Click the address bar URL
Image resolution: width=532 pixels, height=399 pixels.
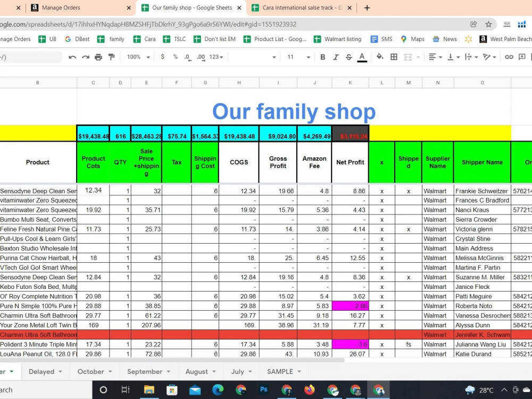[148, 24]
